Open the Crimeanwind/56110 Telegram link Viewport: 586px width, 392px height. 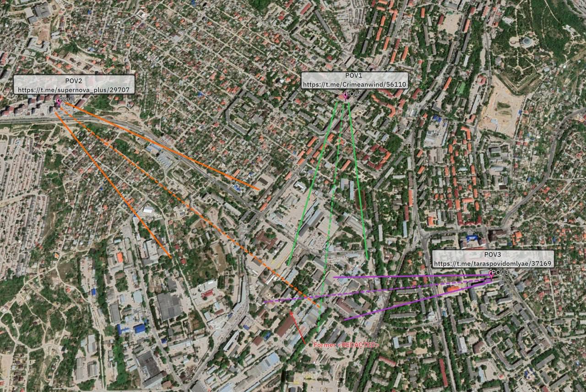pyautogui.click(x=354, y=85)
